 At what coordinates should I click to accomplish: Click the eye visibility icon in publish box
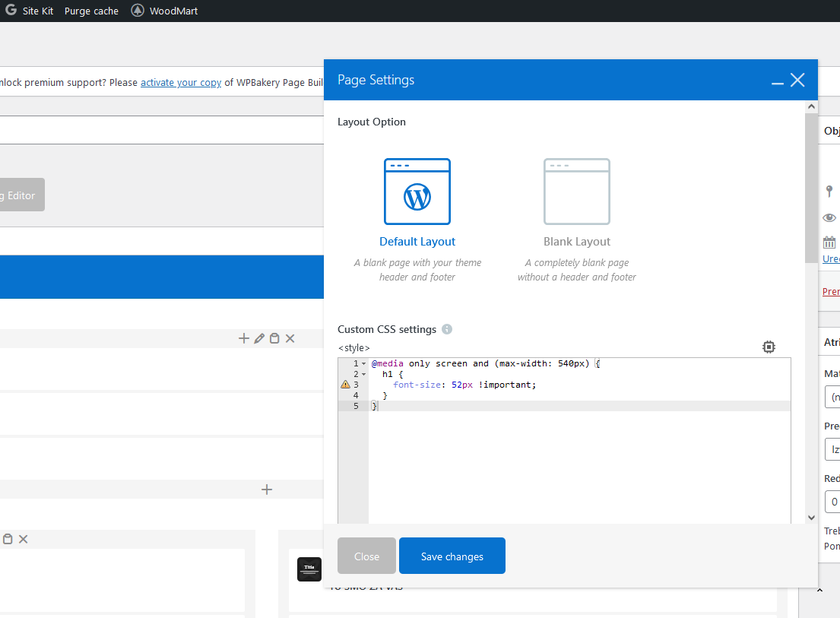pos(829,217)
